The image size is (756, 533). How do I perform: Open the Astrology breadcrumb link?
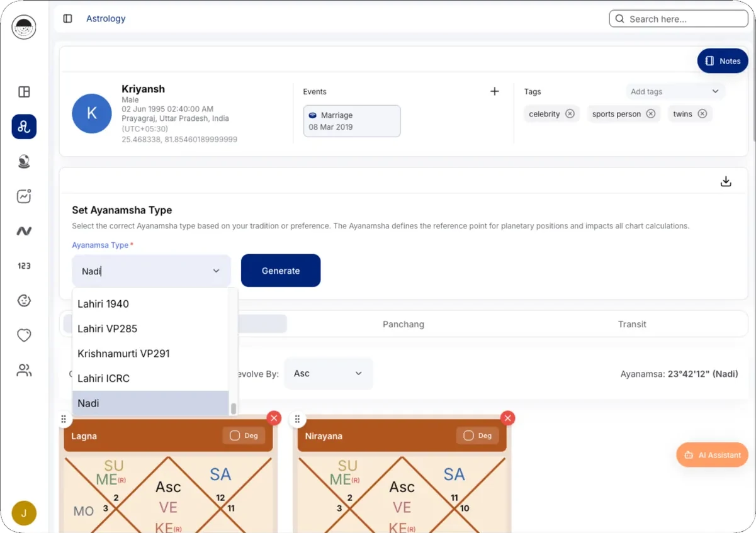tap(106, 19)
